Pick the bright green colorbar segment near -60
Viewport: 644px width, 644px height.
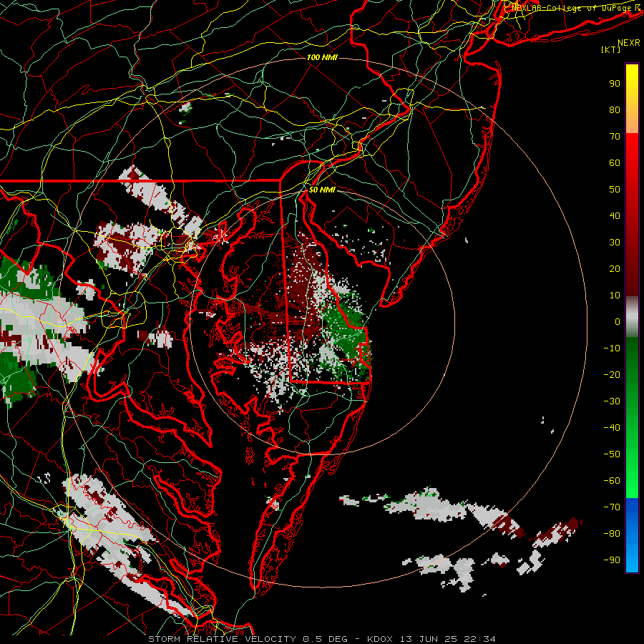[x=632, y=481]
